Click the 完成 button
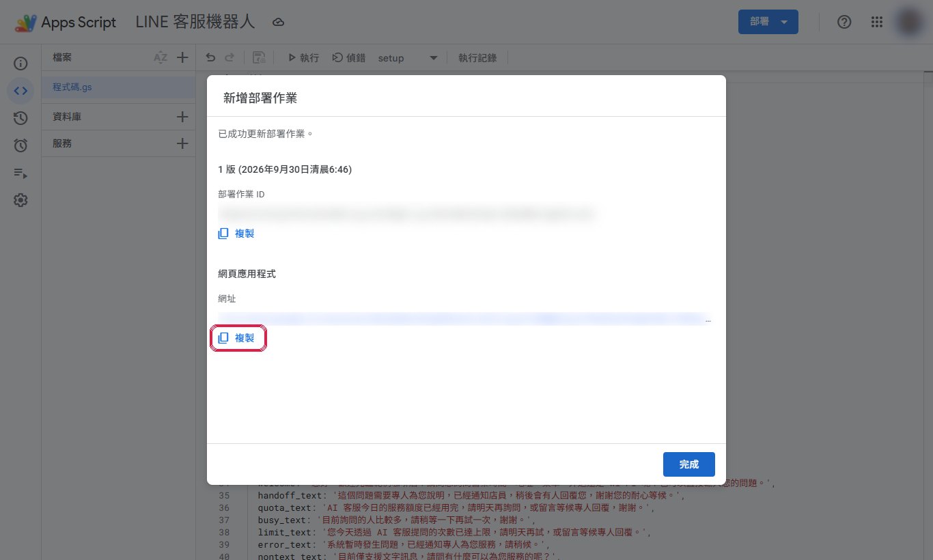The height and width of the screenshot is (560, 933). (x=688, y=464)
